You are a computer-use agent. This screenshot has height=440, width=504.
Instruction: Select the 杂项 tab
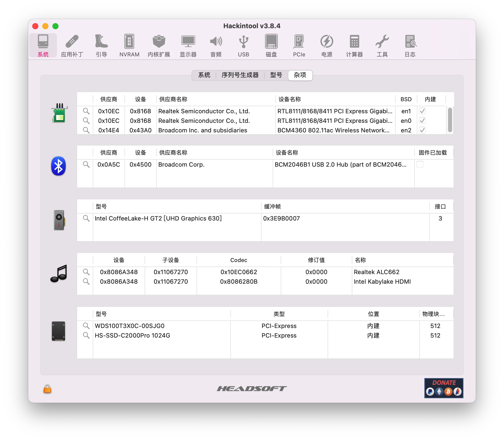[x=300, y=75]
